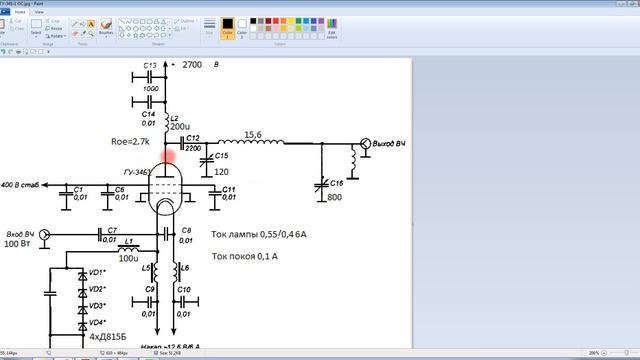Image resolution: width=640 pixels, height=360 pixels.
Task: Pick the red color swatch
Action: pos(276,21)
